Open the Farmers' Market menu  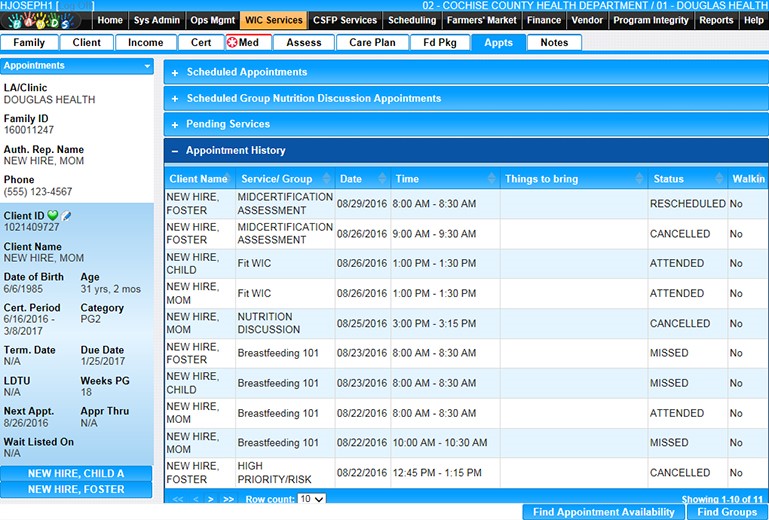482,20
